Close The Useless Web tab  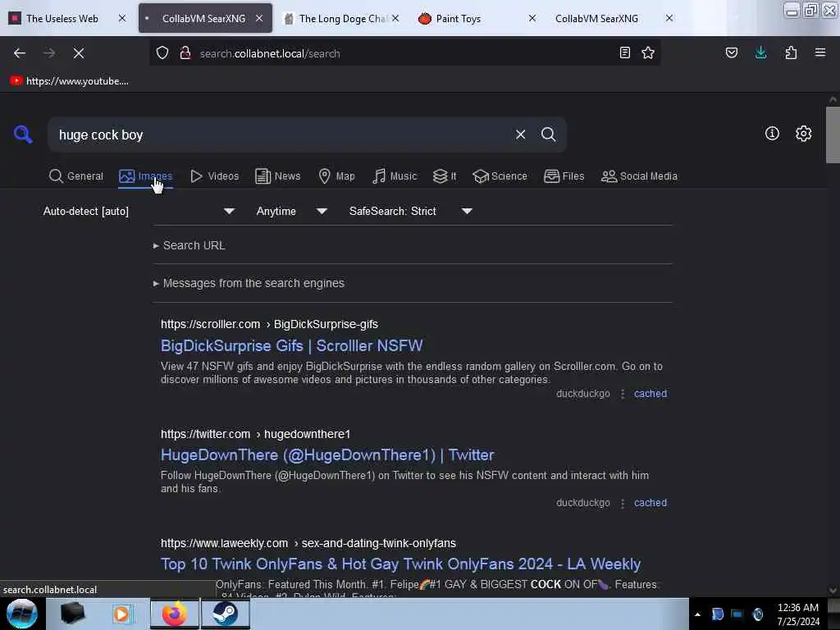(122, 18)
